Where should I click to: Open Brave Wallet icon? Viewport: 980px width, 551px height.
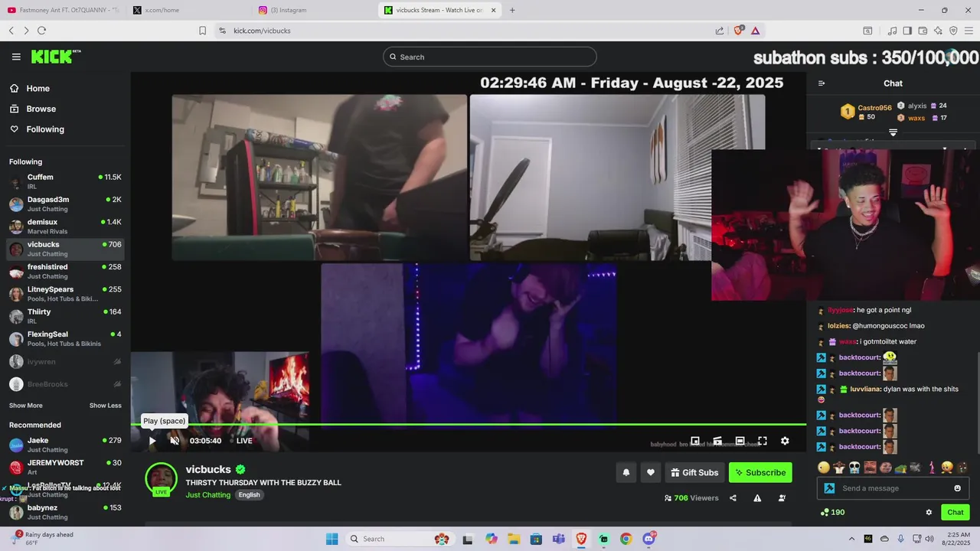pyautogui.click(x=923, y=31)
